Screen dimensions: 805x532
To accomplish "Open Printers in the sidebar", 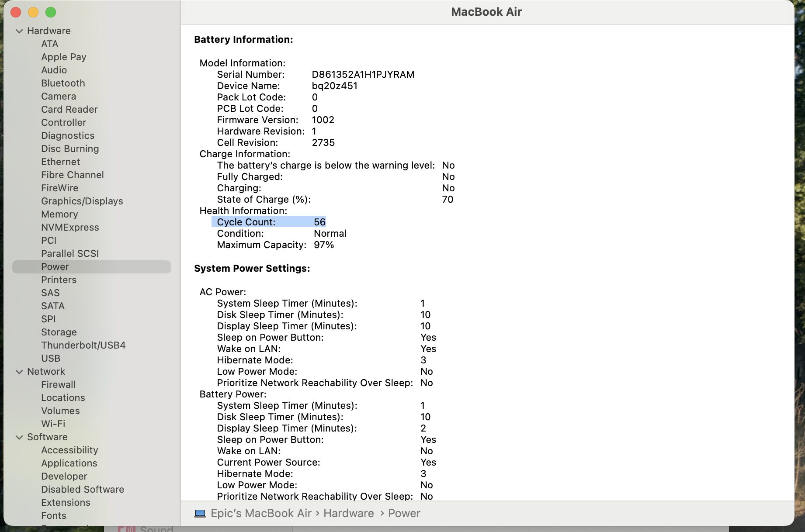I will click(x=59, y=280).
